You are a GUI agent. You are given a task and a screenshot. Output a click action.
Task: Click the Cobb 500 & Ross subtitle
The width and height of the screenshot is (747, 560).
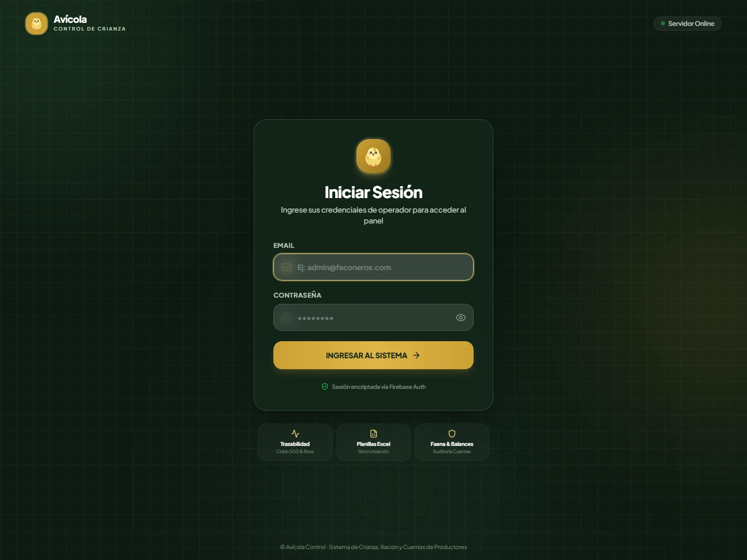(x=295, y=452)
